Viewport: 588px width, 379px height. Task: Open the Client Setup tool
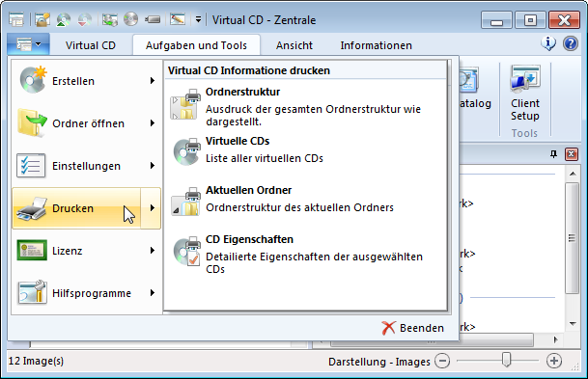[524, 94]
